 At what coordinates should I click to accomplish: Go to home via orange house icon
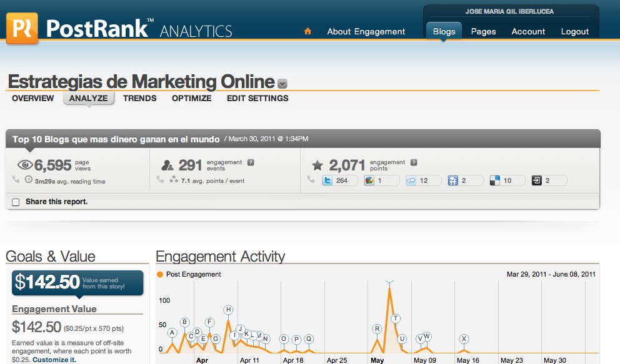pyautogui.click(x=307, y=31)
